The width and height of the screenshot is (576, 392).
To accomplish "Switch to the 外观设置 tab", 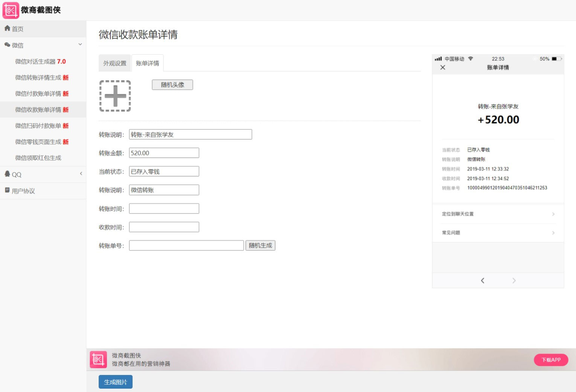I will pyautogui.click(x=115, y=63).
